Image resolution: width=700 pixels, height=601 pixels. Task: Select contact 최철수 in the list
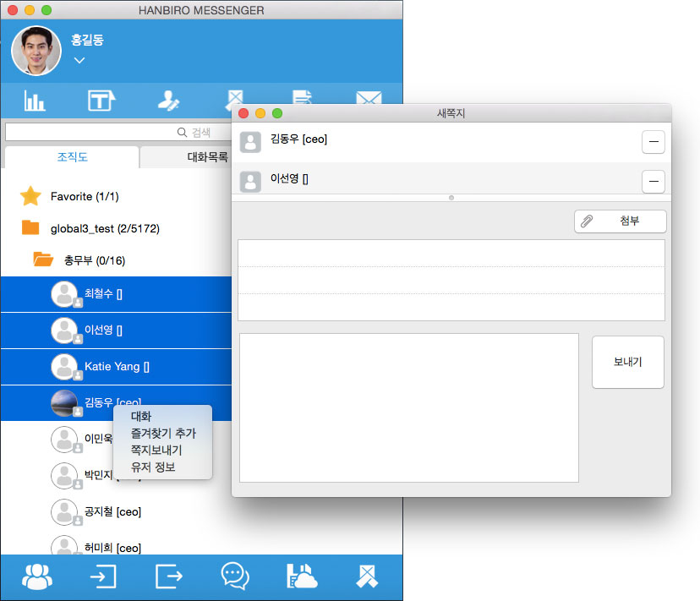[116, 294]
